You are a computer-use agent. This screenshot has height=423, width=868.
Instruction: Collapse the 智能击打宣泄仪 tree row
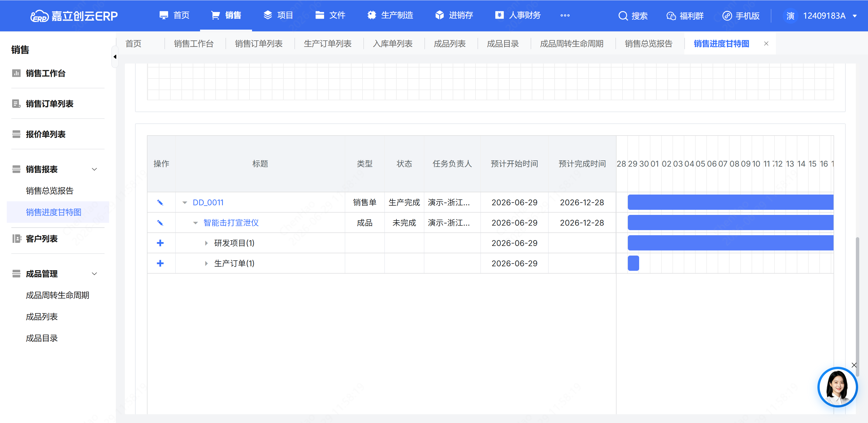click(196, 223)
